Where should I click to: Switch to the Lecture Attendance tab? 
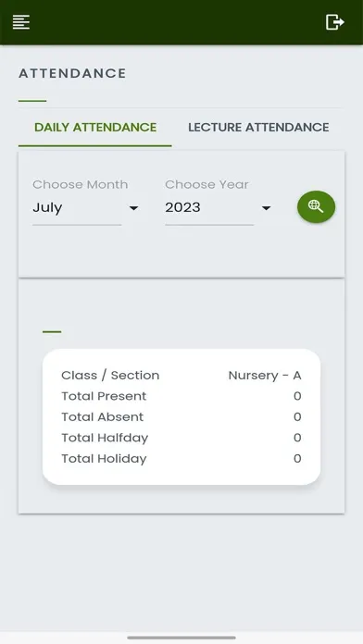pos(258,128)
